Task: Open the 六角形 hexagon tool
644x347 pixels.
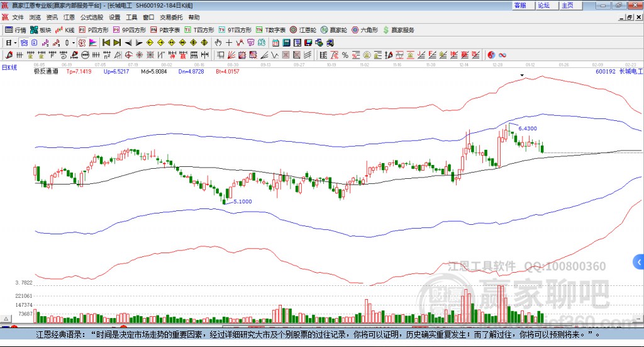Action: 365,30
